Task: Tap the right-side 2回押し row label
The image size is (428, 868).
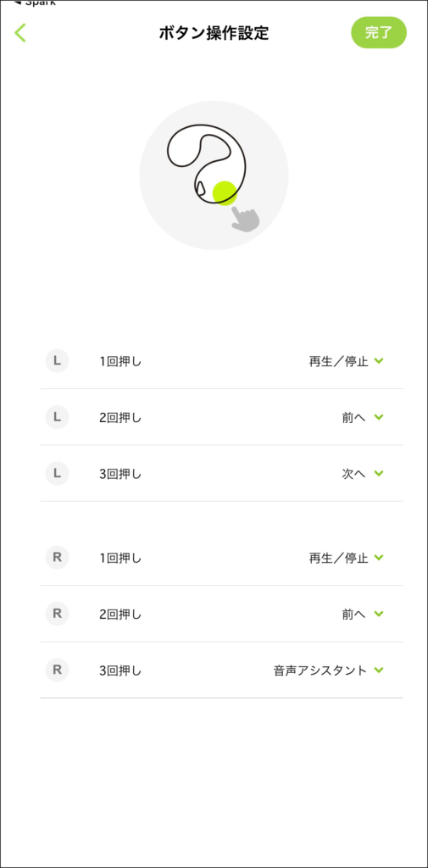Action: (x=120, y=615)
